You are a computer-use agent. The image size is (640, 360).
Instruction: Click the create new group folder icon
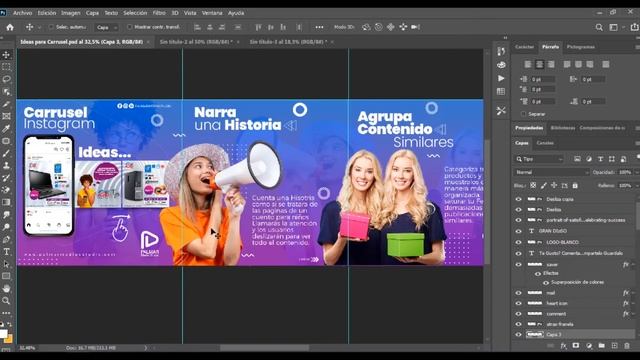pos(602,346)
